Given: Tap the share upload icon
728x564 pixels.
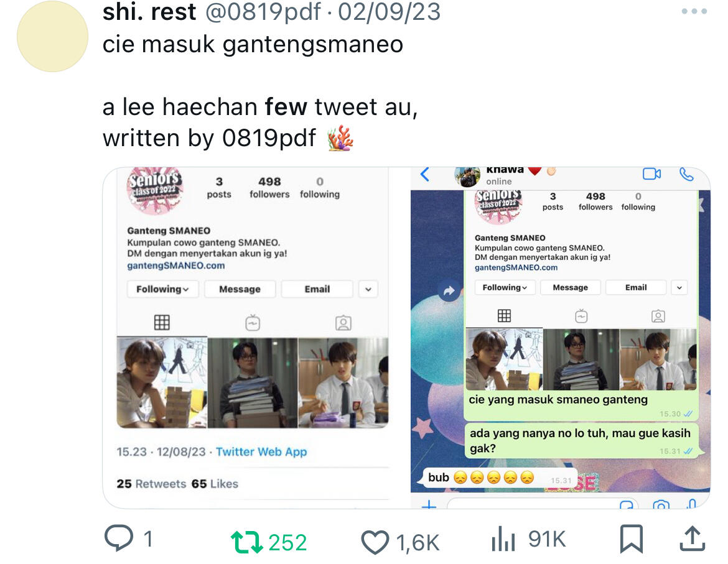Looking at the screenshot, I should [693, 539].
